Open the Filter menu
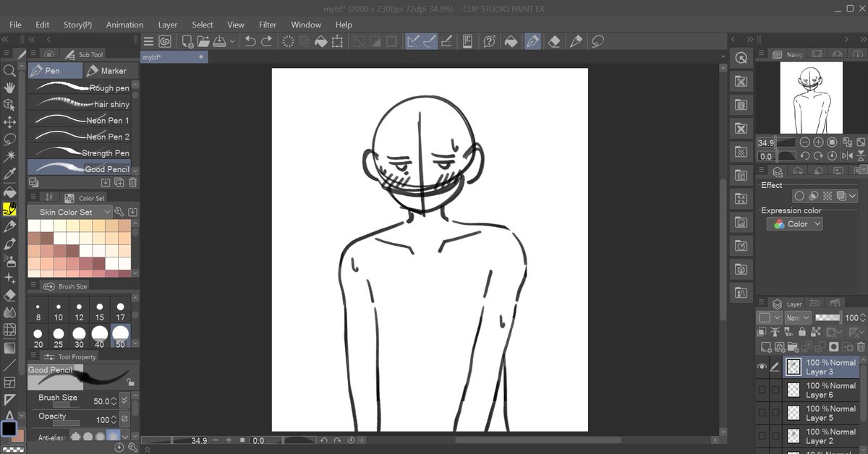The height and width of the screenshot is (454, 868). 268,25
